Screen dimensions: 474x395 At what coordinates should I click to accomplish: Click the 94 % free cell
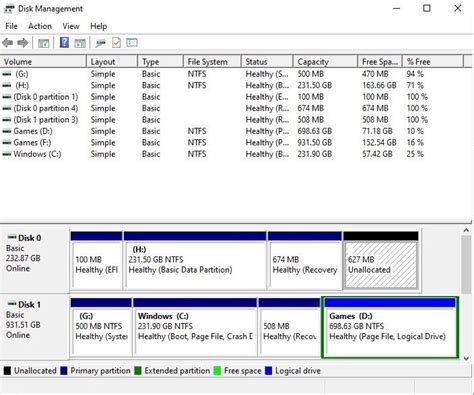click(x=415, y=74)
